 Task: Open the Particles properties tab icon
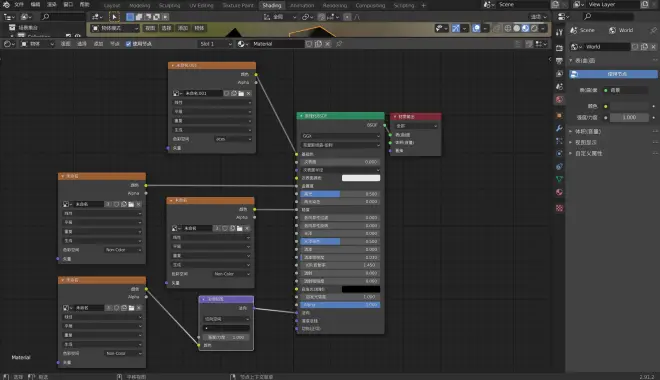[559, 141]
